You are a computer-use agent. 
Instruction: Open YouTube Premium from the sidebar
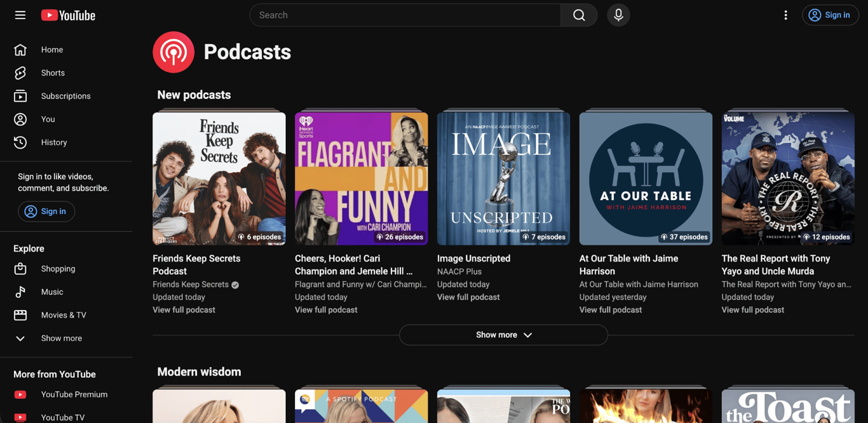click(x=74, y=394)
